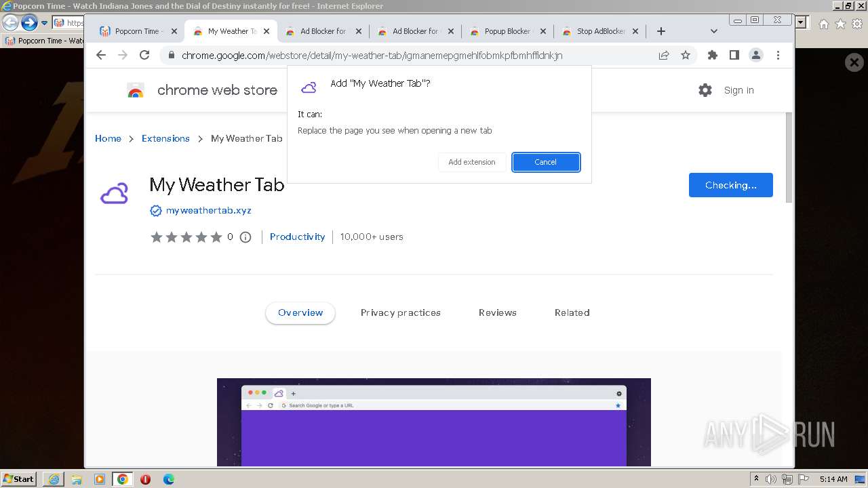The width and height of the screenshot is (868, 488).
Task: Go to Home breadcrumb link
Action: (108, 138)
